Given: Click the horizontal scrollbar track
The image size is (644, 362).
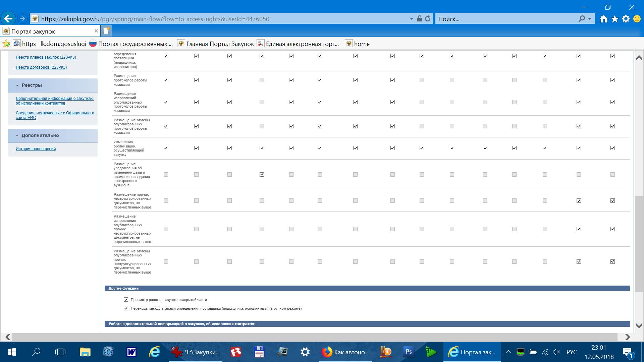Looking at the screenshot, I should [315, 337].
